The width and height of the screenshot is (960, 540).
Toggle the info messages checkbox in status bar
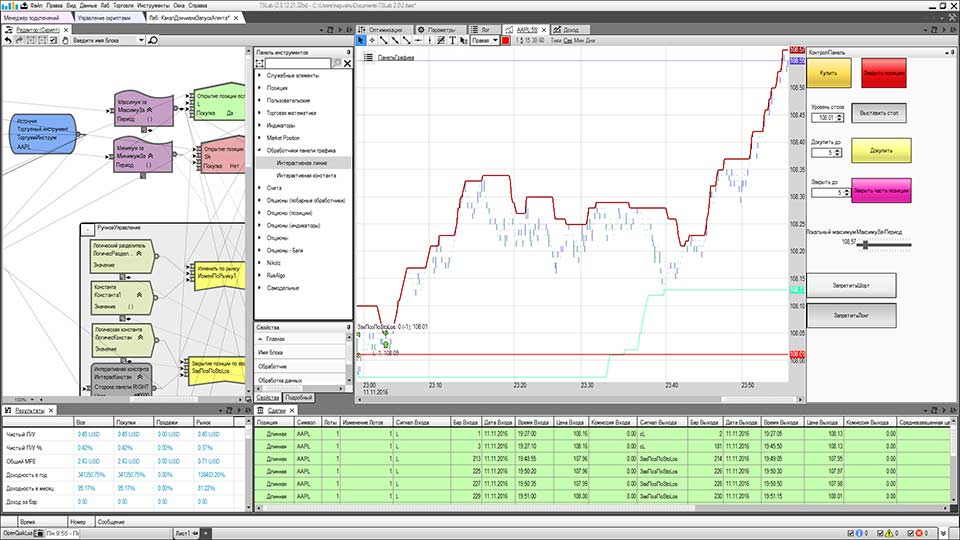[850, 533]
